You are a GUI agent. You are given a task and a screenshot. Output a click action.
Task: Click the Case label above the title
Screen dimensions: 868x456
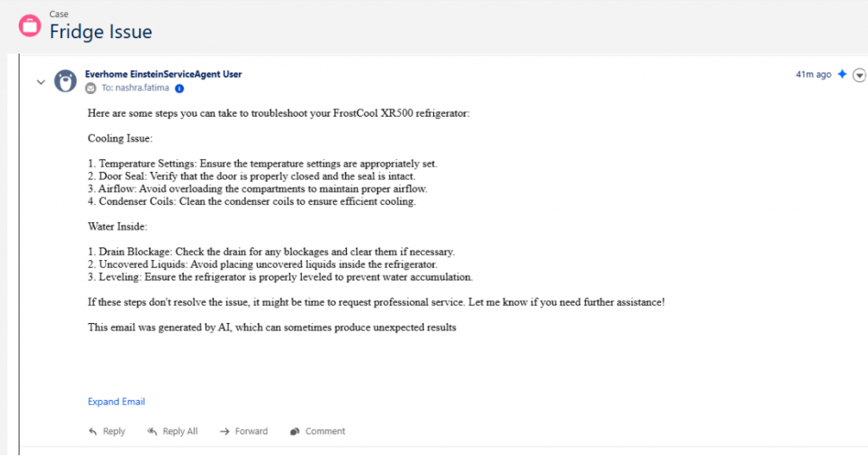(x=58, y=14)
